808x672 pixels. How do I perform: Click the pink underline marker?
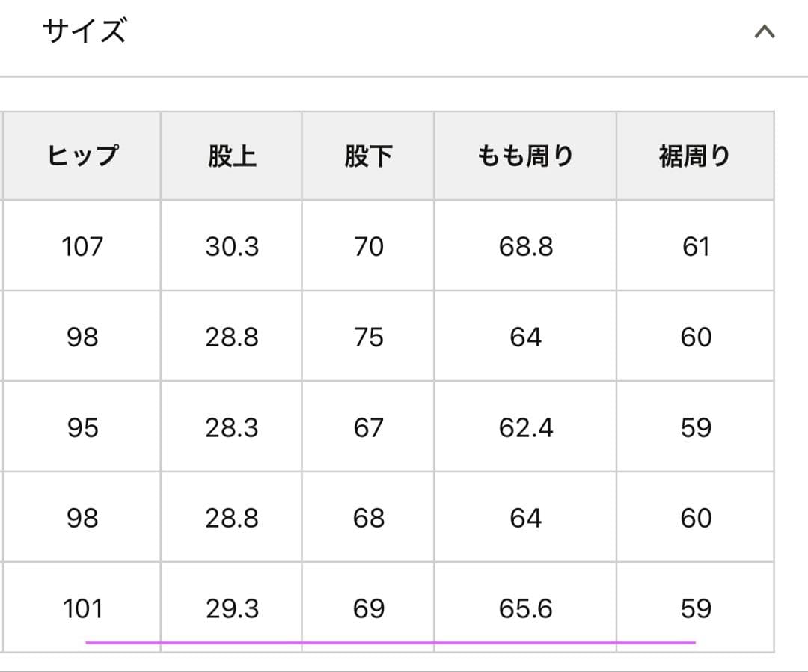389,641
